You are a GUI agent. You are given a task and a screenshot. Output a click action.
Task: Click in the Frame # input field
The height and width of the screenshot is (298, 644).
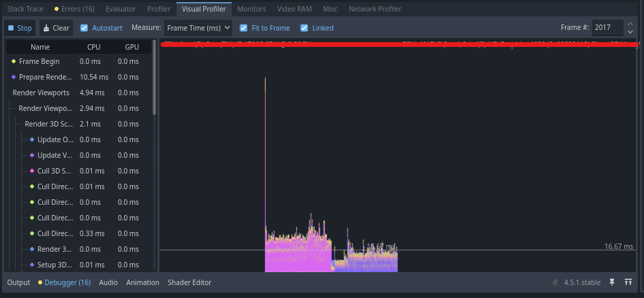point(607,28)
